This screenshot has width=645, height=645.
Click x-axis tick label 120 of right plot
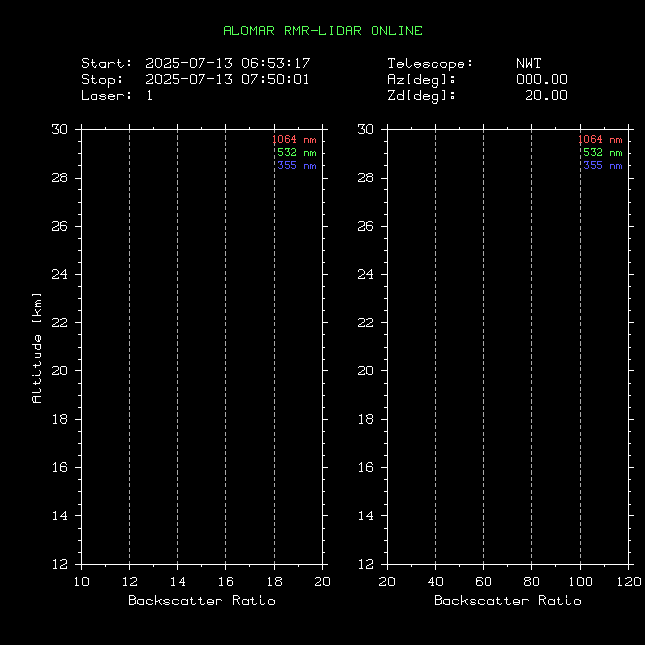[x=629, y=582]
